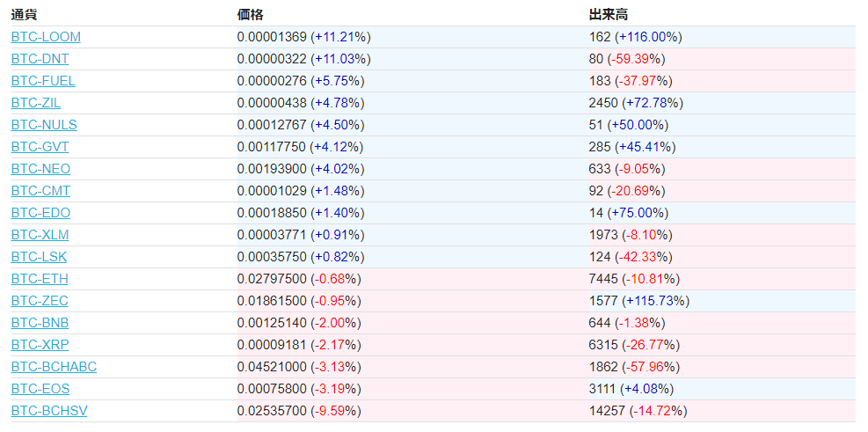Click the BTC-LSK link
This screenshot has width=868, height=432.
coord(39,257)
